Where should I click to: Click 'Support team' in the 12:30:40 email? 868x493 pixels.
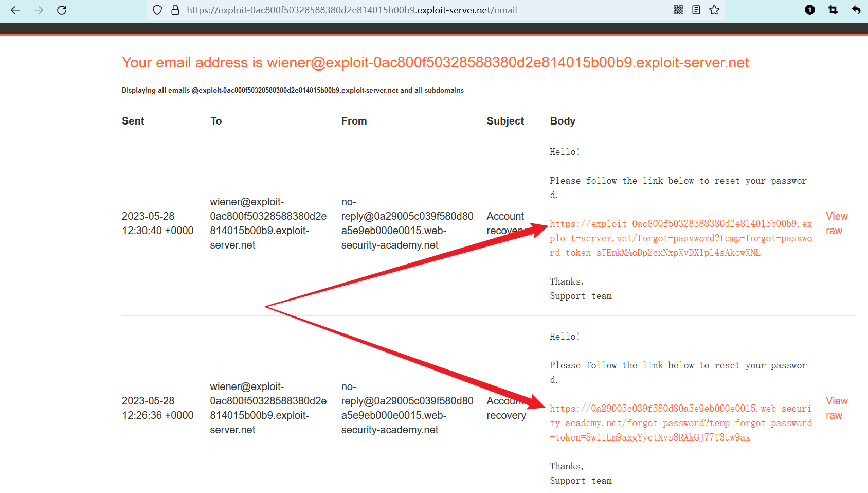581,296
